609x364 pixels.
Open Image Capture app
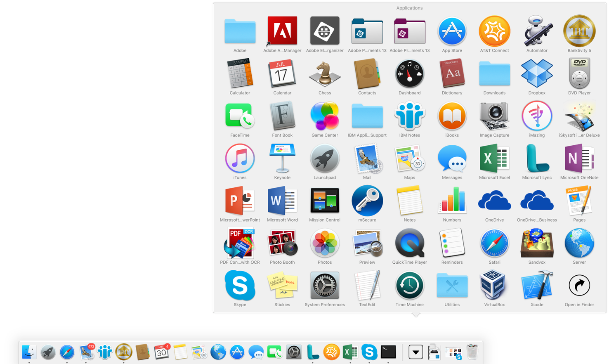point(494,116)
